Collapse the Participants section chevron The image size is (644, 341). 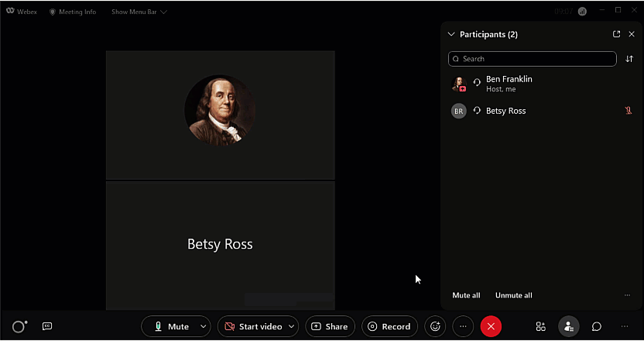coord(451,34)
